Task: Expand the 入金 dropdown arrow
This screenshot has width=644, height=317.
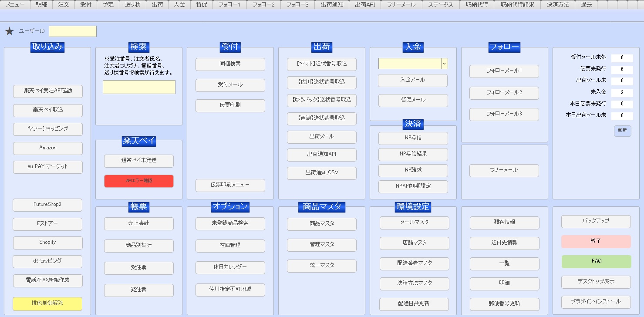Action: (444, 64)
